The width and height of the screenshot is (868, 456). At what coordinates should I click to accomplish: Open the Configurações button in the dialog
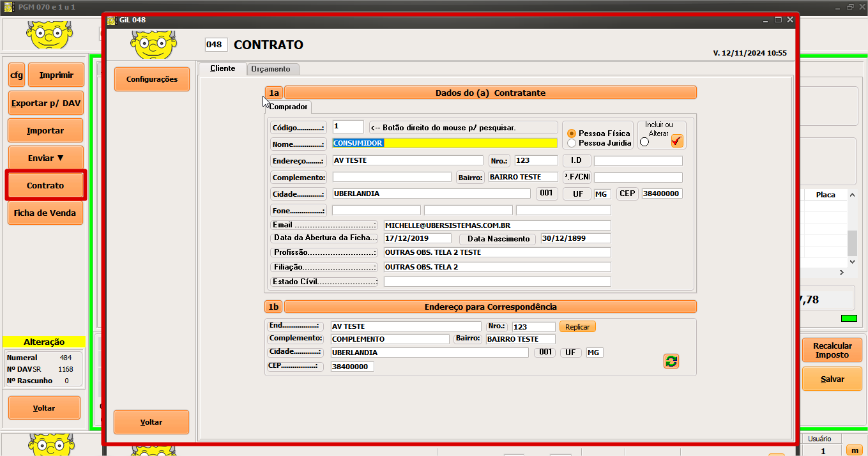pyautogui.click(x=151, y=79)
